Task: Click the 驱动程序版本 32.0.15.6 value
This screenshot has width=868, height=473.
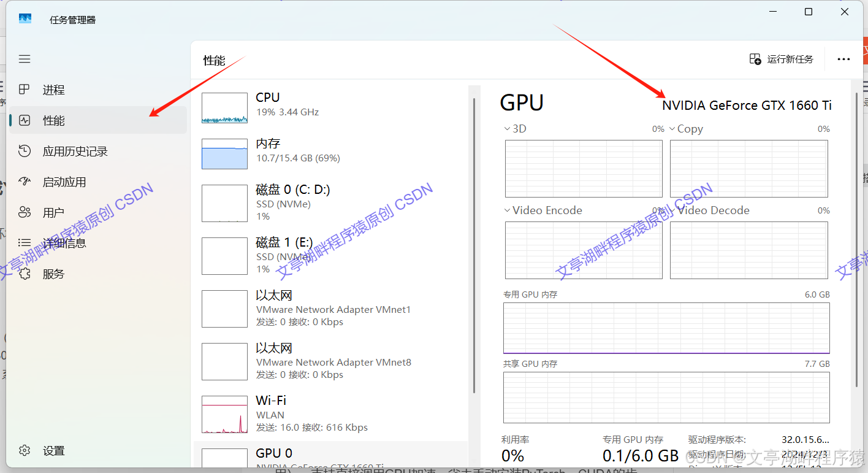Action: [x=805, y=440]
